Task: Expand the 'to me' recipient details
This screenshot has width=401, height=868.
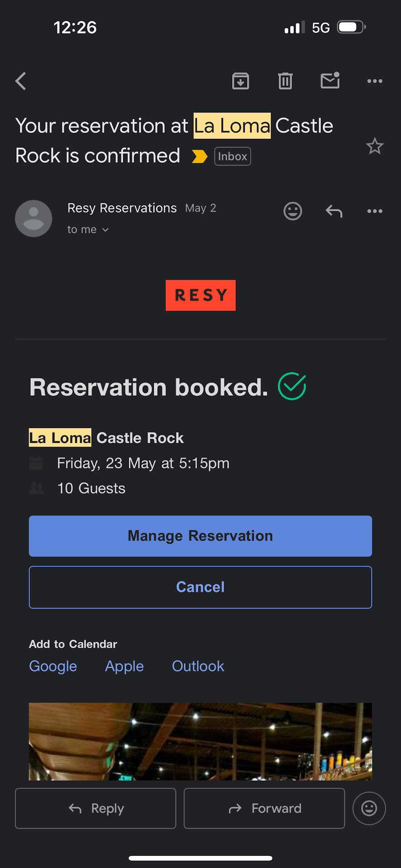Action: coord(88,230)
